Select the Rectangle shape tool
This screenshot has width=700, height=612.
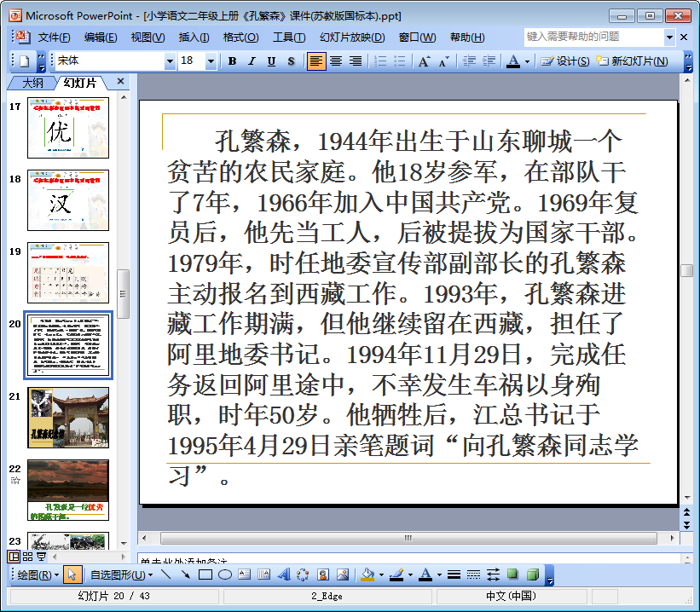pyautogui.click(x=205, y=574)
